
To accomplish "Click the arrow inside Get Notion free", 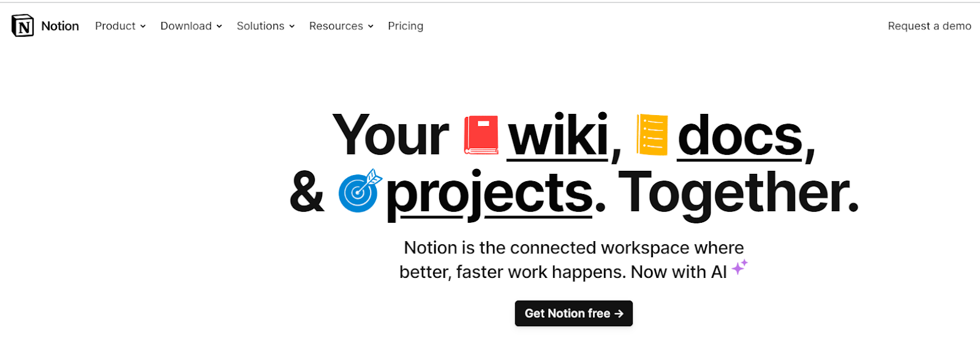I will (x=619, y=313).
